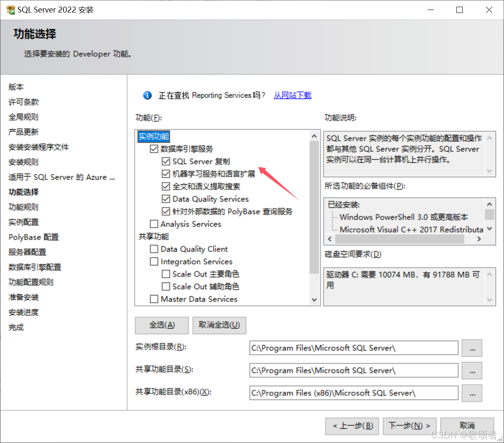The height and width of the screenshot is (443, 504).
Task: Browse for 共享功能目录(S) with its ... button
Action: coord(472,371)
